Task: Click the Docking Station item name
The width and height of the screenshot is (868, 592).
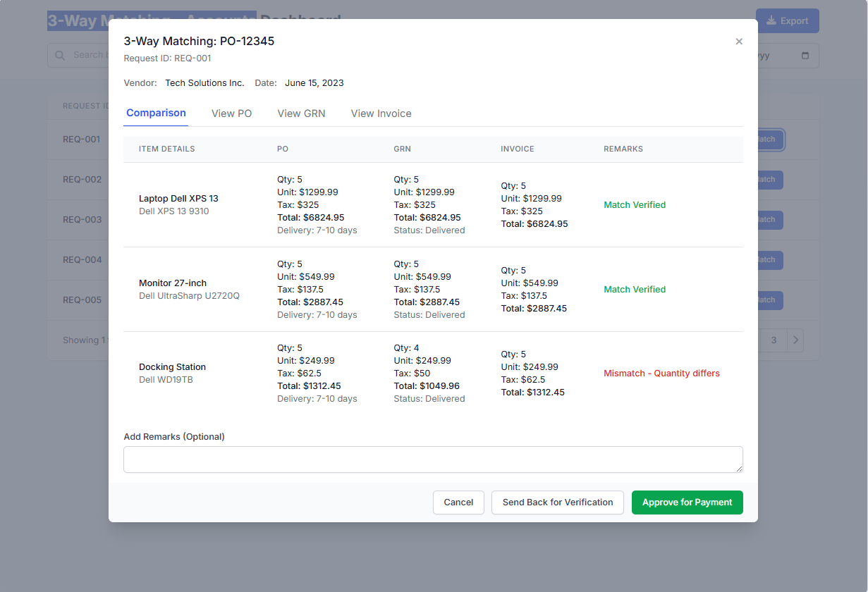Action: 172,367
